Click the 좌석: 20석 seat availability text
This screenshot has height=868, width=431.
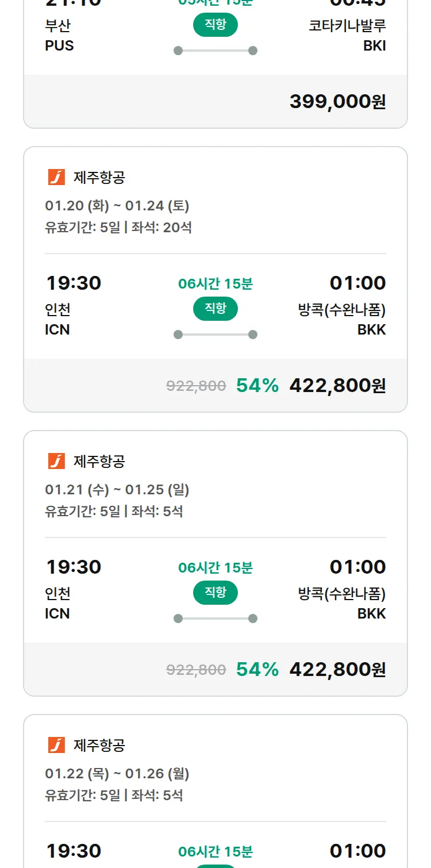pos(161,228)
